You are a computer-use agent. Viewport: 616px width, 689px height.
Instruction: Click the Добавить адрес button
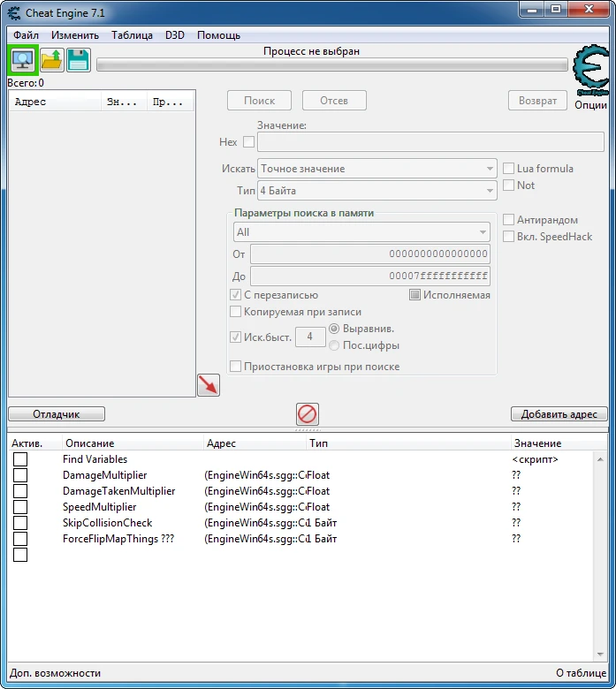click(559, 414)
